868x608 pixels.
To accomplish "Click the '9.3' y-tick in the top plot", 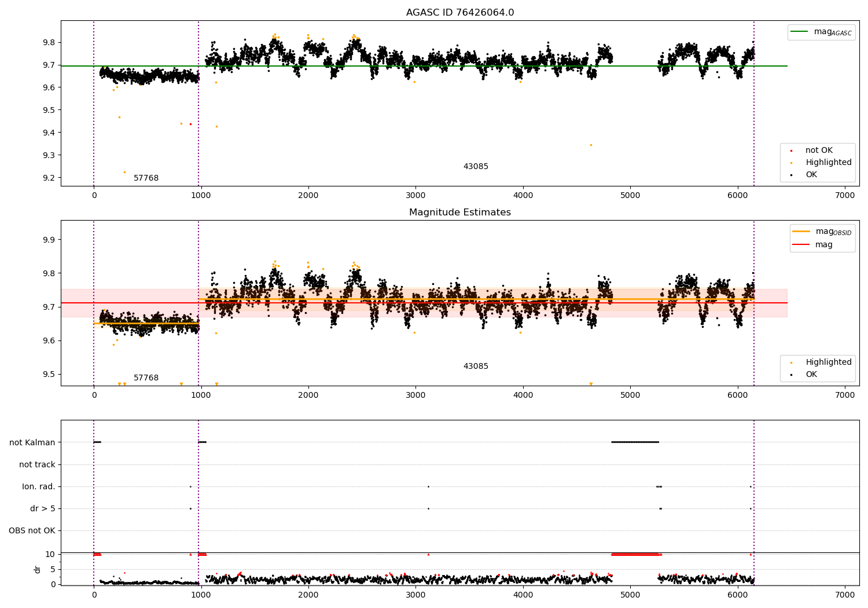I will [49, 156].
